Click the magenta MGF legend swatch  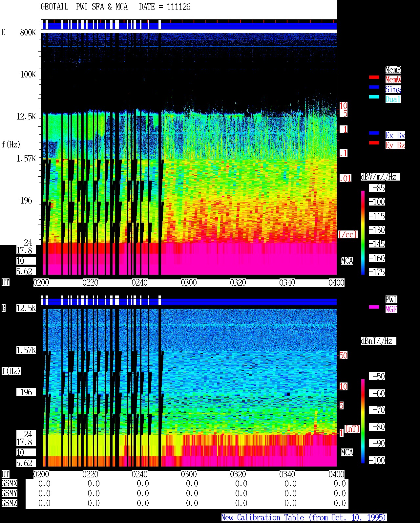coord(374,307)
